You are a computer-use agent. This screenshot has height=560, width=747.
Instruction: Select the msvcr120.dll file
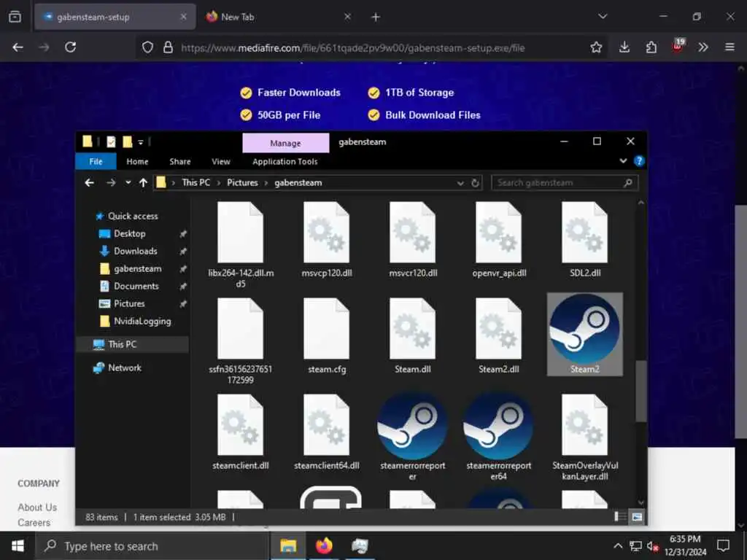(413, 239)
